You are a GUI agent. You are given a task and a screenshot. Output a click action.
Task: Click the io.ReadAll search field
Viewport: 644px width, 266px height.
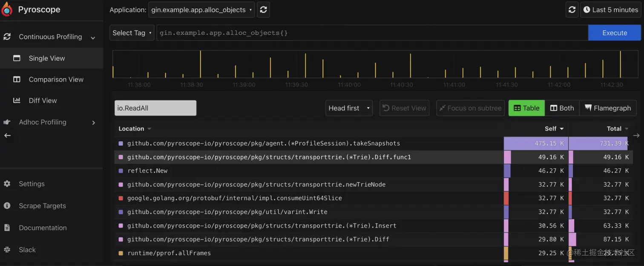coord(155,108)
